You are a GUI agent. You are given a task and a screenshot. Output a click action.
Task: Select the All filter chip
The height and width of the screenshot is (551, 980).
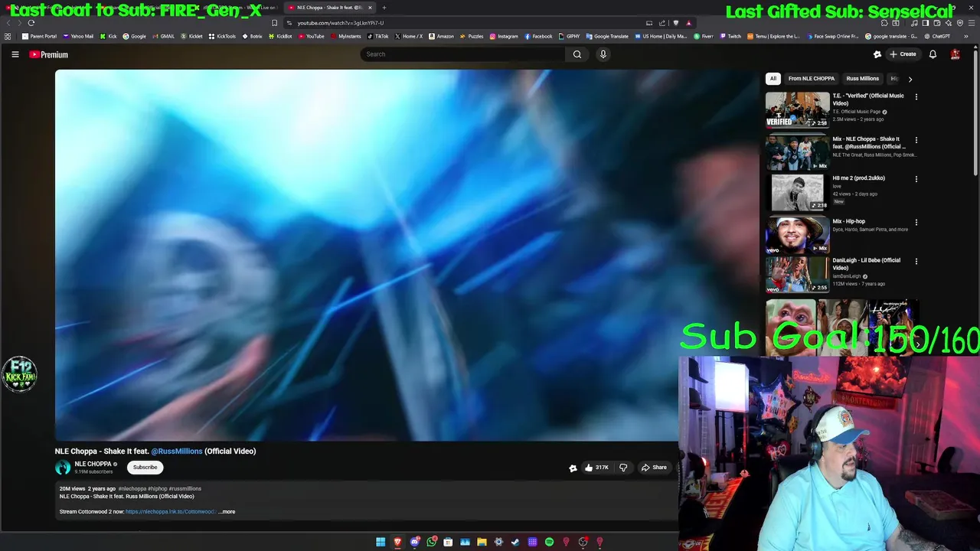tap(773, 79)
